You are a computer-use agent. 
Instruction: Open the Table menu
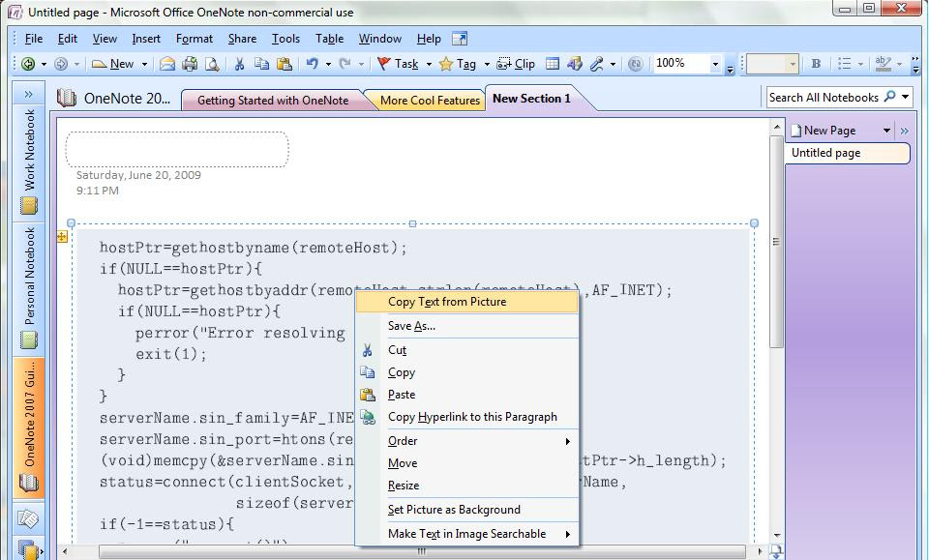point(329,39)
